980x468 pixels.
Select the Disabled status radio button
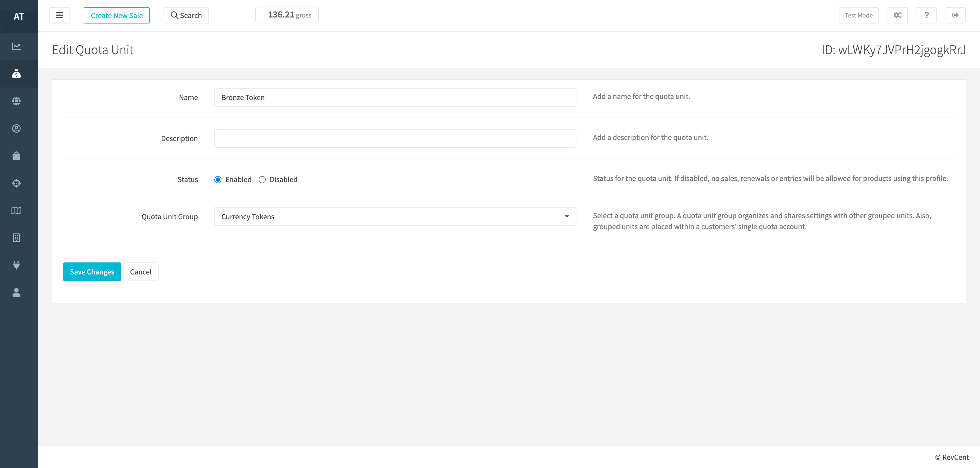[x=262, y=179]
